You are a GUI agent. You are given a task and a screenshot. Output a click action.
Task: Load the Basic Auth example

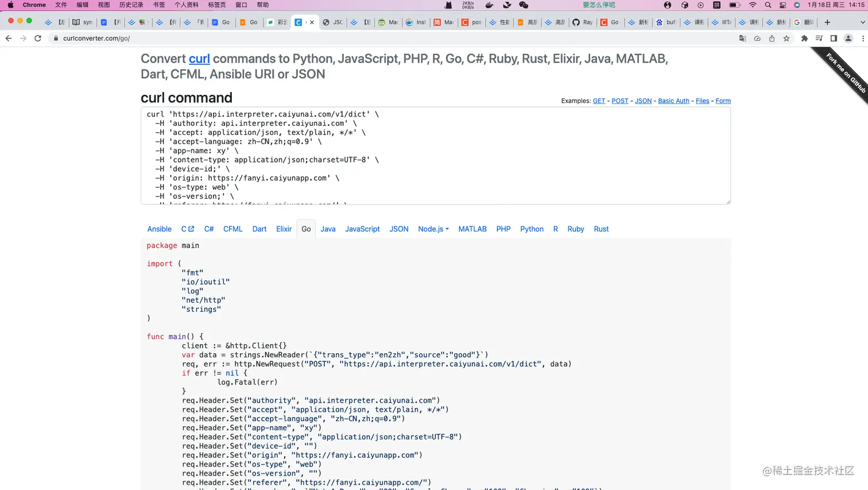[673, 101]
